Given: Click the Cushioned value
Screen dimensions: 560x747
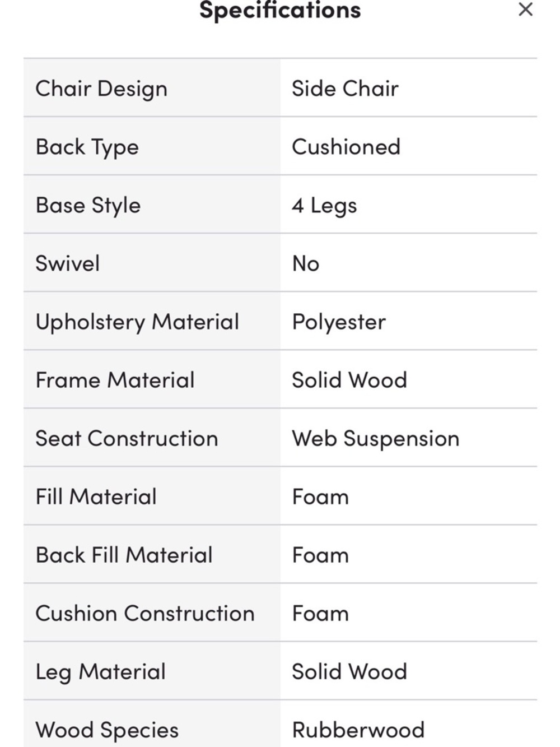Looking at the screenshot, I should (x=346, y=147).
